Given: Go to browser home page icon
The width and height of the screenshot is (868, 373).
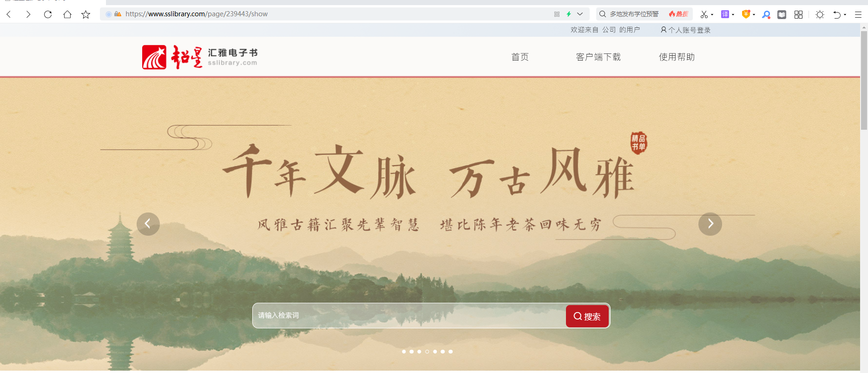Looking at the screenshot, I should coord(67,14).
